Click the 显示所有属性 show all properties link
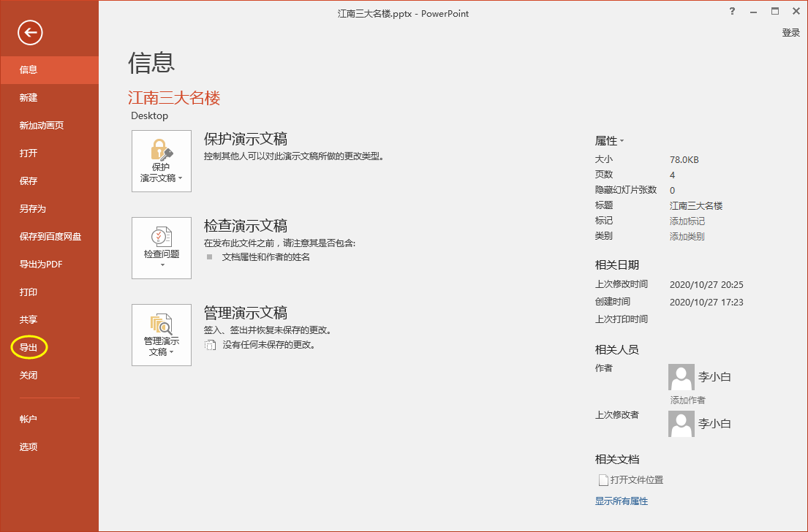The width and height of the screenshot is (808, 532). coord(621,501)
